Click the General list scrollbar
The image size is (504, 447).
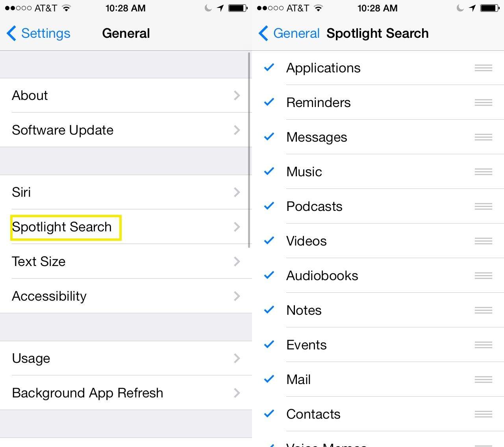click(x=249, y=150)
